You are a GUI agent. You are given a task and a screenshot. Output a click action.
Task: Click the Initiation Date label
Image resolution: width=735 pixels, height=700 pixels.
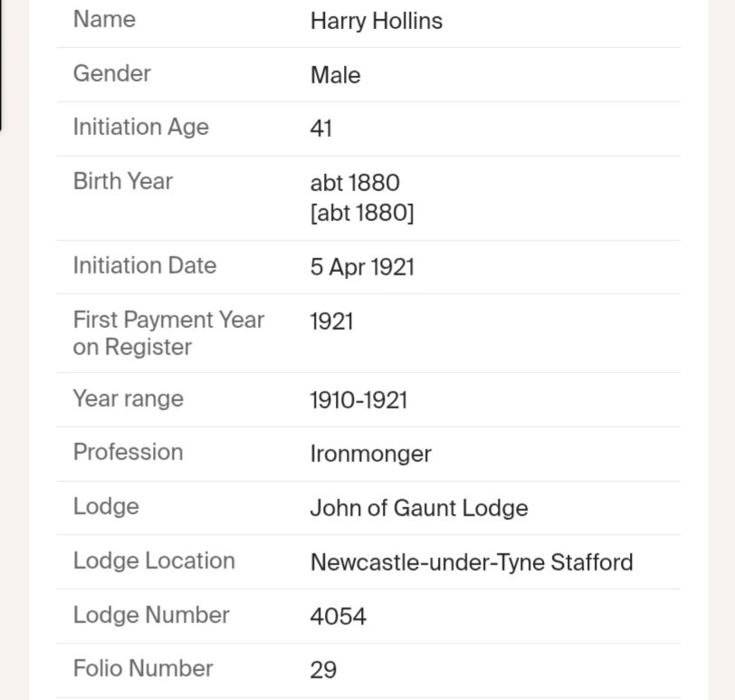(x=145, y=265)
